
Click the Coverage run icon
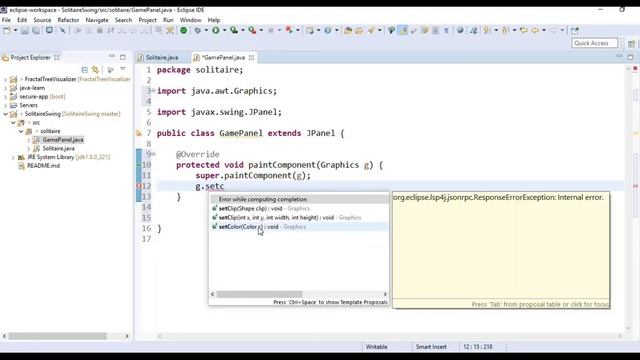coord(234,30)
